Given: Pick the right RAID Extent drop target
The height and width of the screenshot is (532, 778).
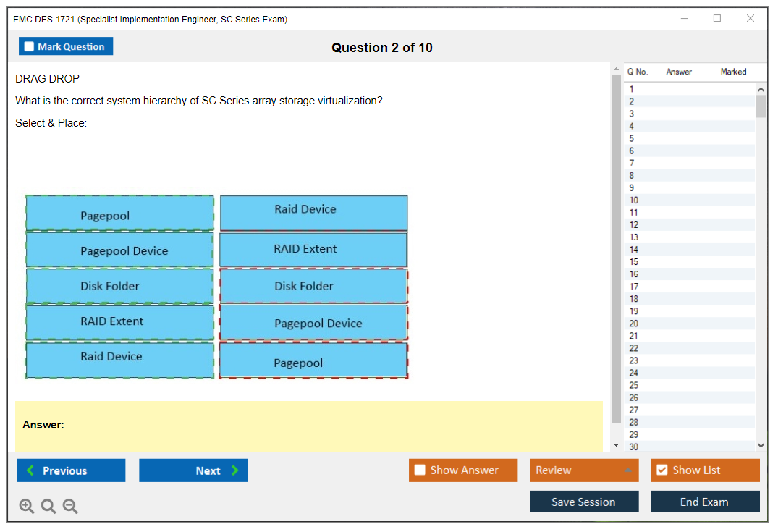Looking at the screenshot, I should click(313, 249).
